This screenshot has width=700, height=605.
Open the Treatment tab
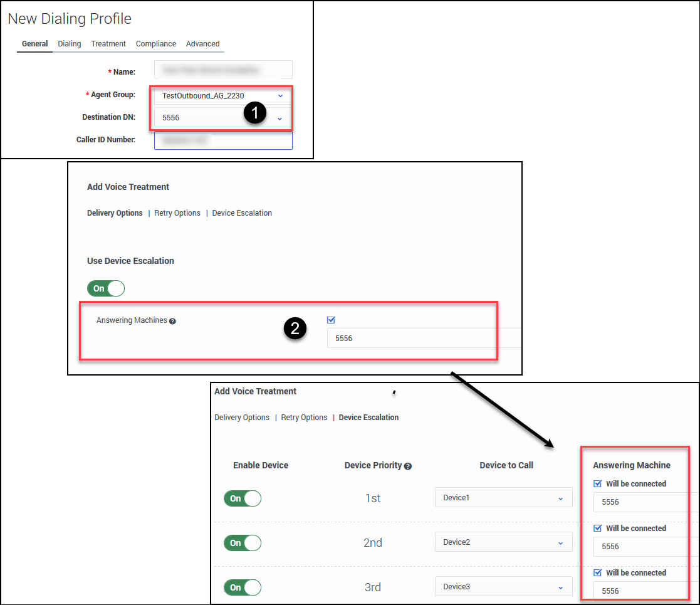point(108,44)
